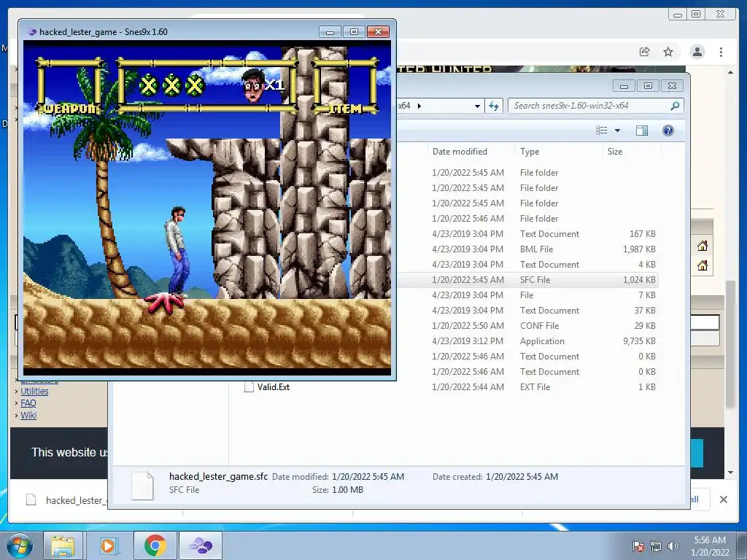Viewport: 747px width, 560px height.
Task: Sort files by the Size column
Action: pyautogui.click(x=615, y=152)
